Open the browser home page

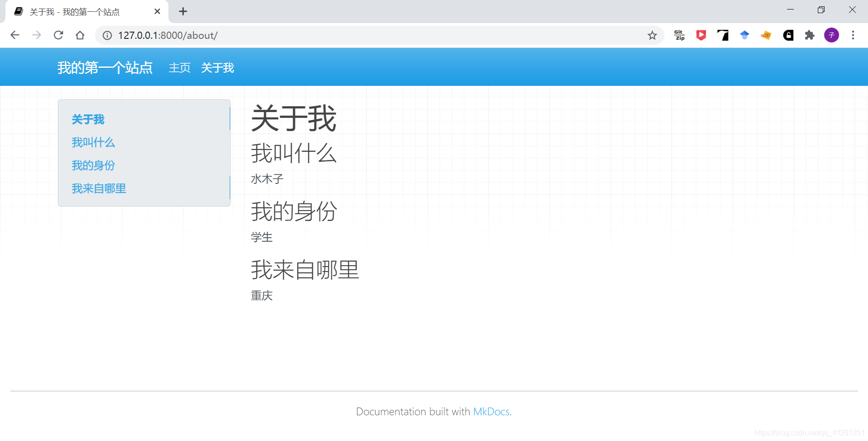tap(80, 35)
